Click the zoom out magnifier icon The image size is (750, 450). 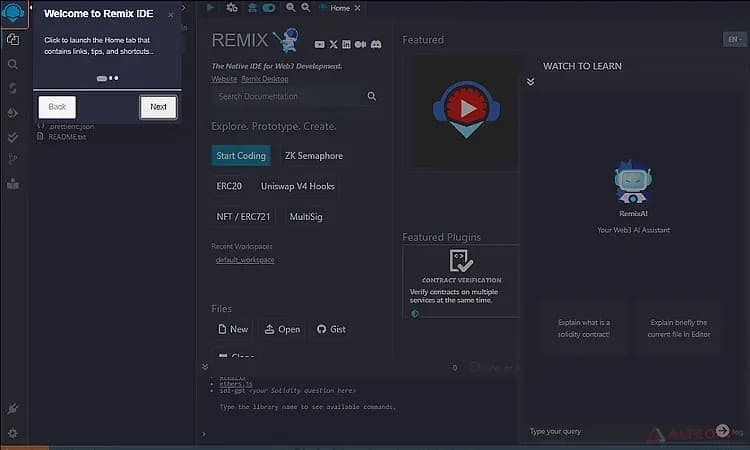pyautogui.click(x=290, y=8)
